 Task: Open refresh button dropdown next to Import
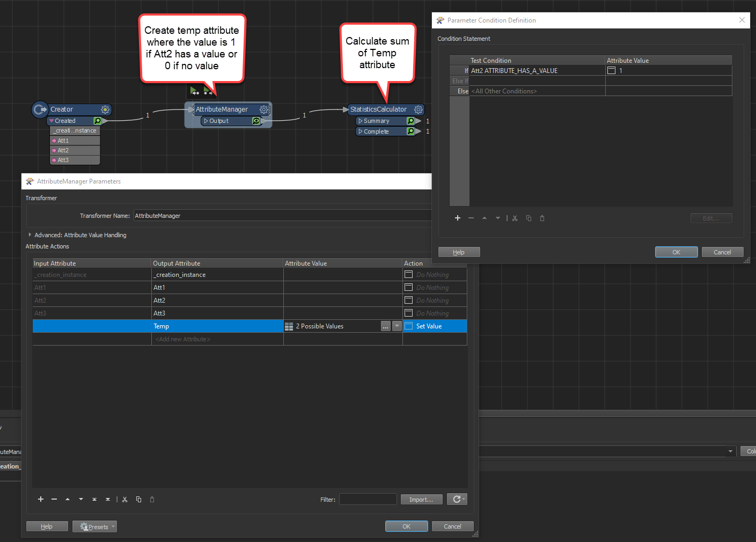tap(457, 499)
